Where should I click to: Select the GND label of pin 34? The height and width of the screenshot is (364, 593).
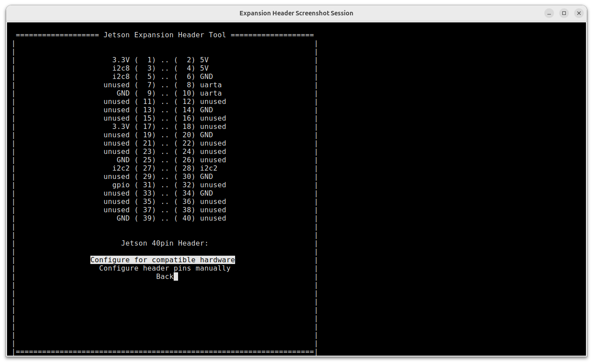pyautogui.click(x=207, y=193)
